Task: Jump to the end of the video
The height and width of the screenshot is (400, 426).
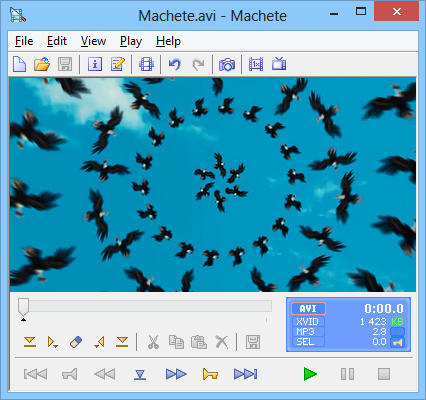Action: click(x=246, y=374)
